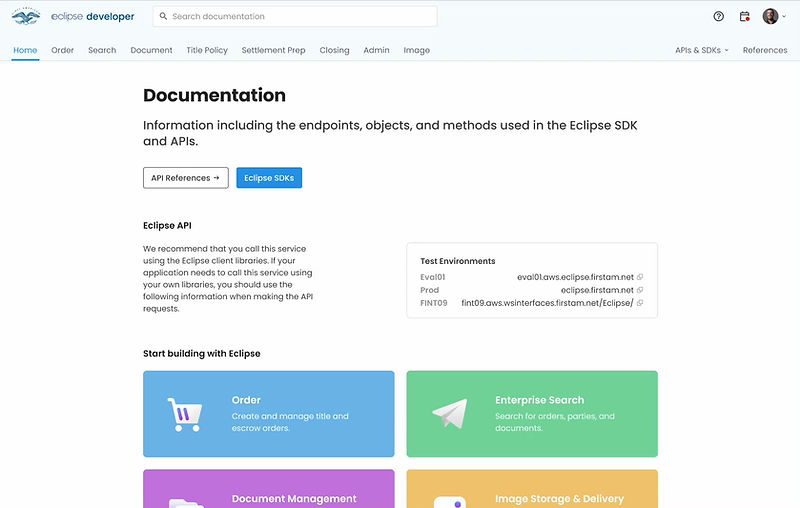Click the fint09.aws.wsinterfaces.firstam.net/Eclipse/ address

pyautogui.click(x=547, y=302)
